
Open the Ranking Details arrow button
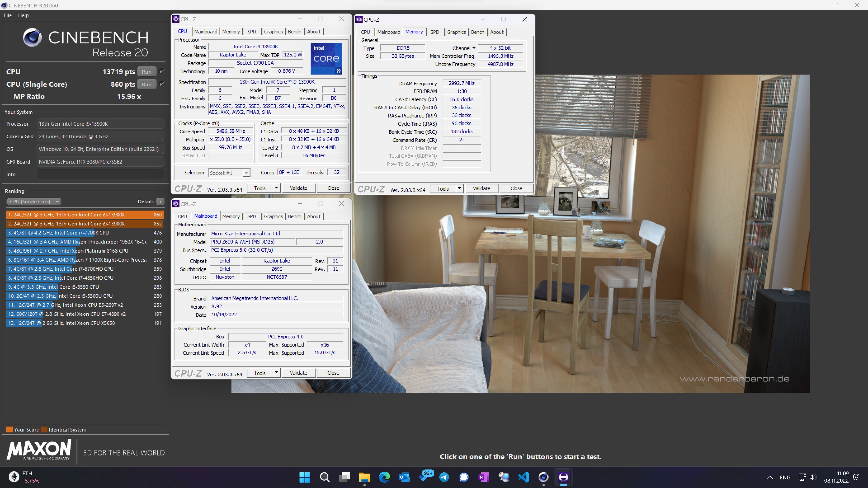coord(160,201)
